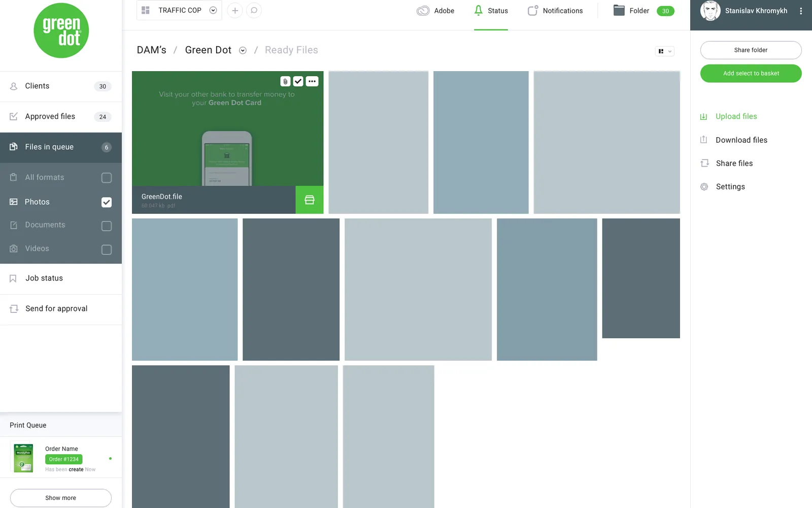Click the Show more button
The image size is (812, 508).
(x=61, y=498)
